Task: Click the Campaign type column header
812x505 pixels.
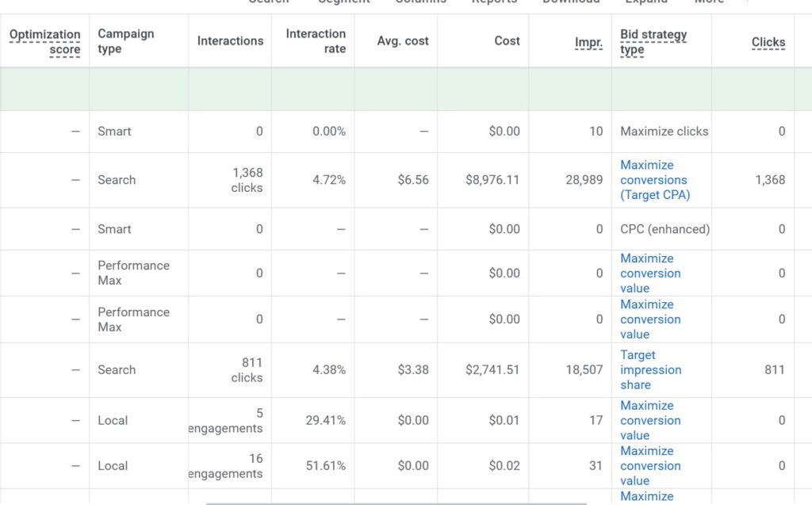Action: 125,41
